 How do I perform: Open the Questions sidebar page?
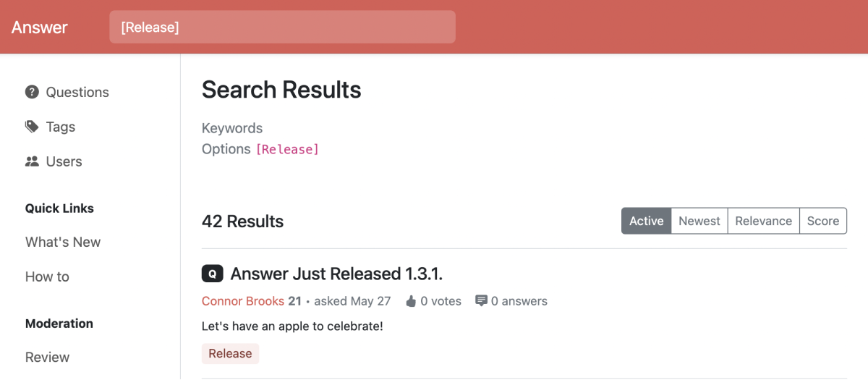pyautogui.click(x=77, y=92)
